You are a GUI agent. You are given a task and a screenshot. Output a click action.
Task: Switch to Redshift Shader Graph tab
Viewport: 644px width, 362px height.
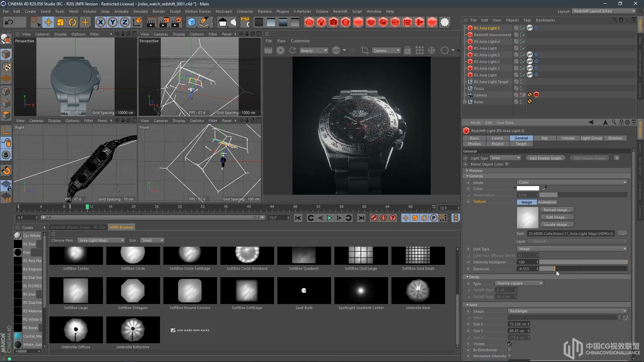tap(78, 227)
